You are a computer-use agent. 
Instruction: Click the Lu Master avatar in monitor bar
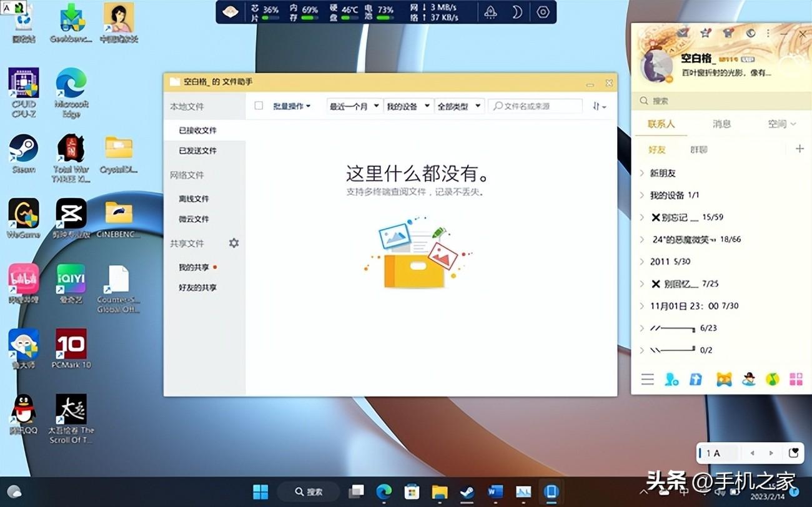(230, 12)
